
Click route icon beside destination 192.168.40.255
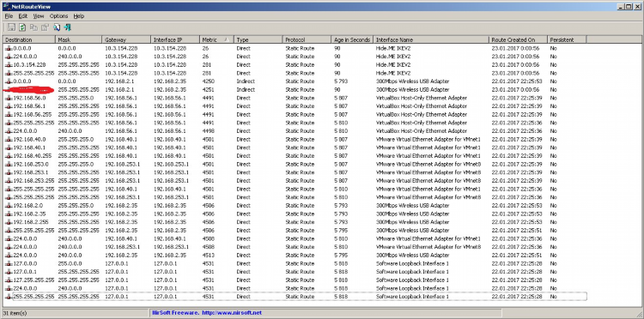click(x=9, y=156)
